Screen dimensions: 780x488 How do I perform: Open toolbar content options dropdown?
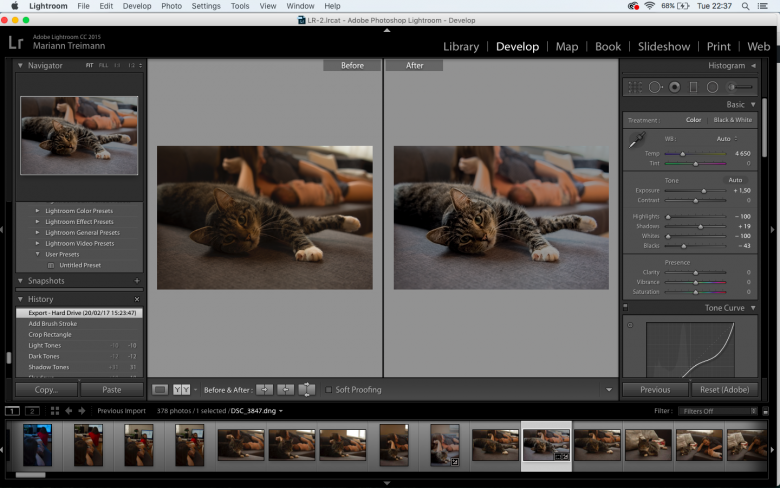tap(609, 390)
